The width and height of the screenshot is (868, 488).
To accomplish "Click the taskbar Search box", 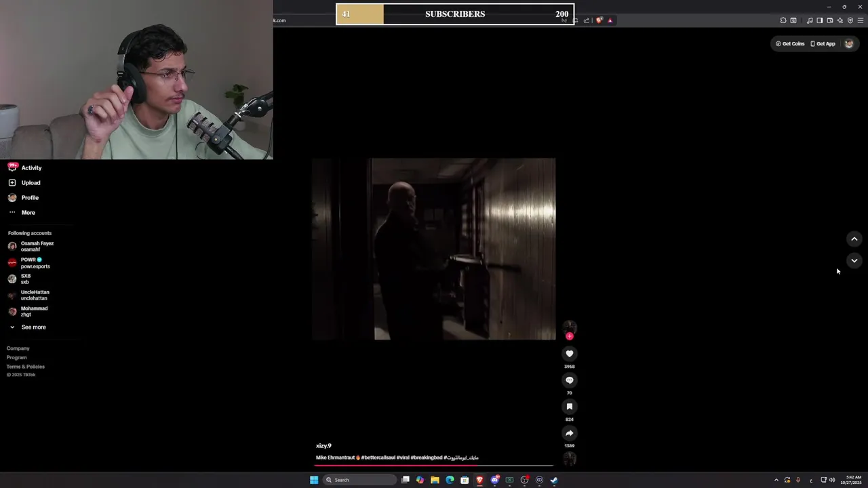I will click(x=359, y=480).
